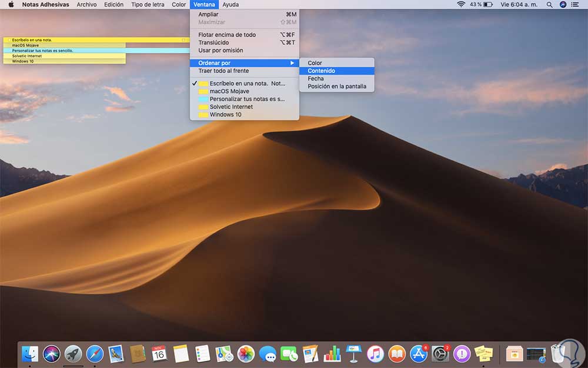The image size is (588, 368).
Task: Open iTunes music note icon
Action: (375, 354)
